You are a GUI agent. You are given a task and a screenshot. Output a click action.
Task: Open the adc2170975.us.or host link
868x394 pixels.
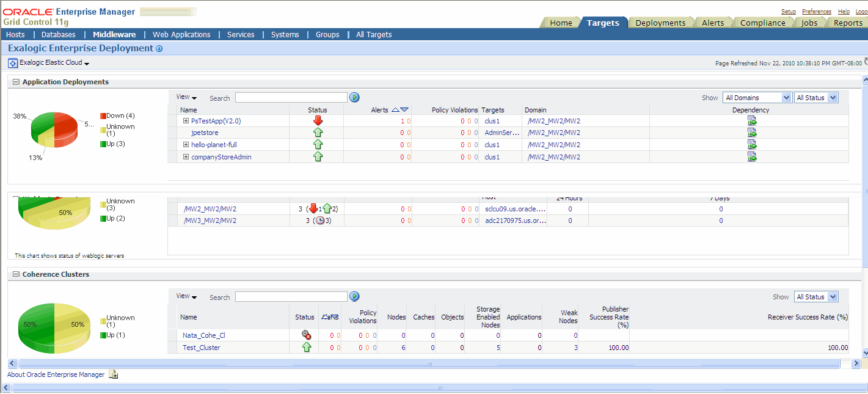pos(516,221)
